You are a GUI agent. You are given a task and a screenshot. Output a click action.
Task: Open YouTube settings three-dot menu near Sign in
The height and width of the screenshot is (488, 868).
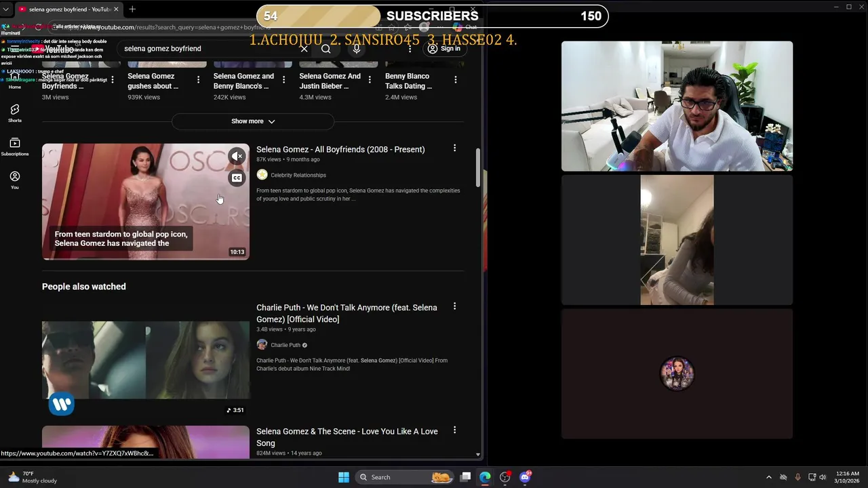click(410, 49)
